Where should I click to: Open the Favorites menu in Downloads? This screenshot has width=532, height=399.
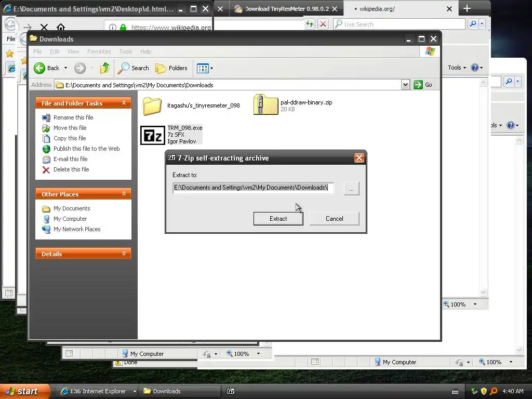pos(99,51)
